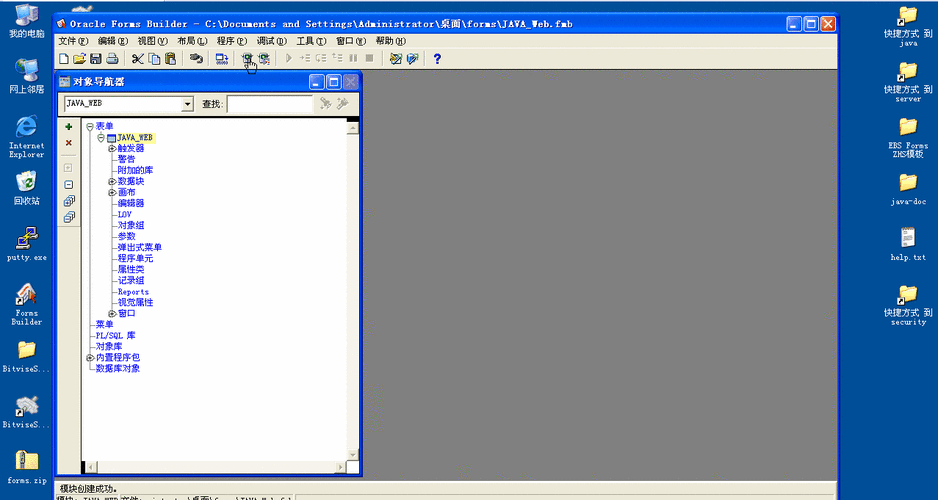Open the JAVA_WEB module dropdown in navigator

187,104
